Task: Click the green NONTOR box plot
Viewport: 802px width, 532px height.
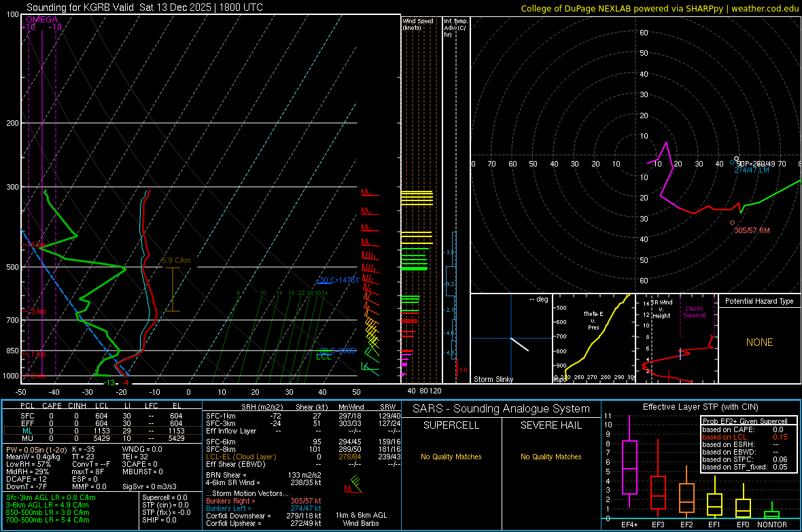Action: coord(771,513)
